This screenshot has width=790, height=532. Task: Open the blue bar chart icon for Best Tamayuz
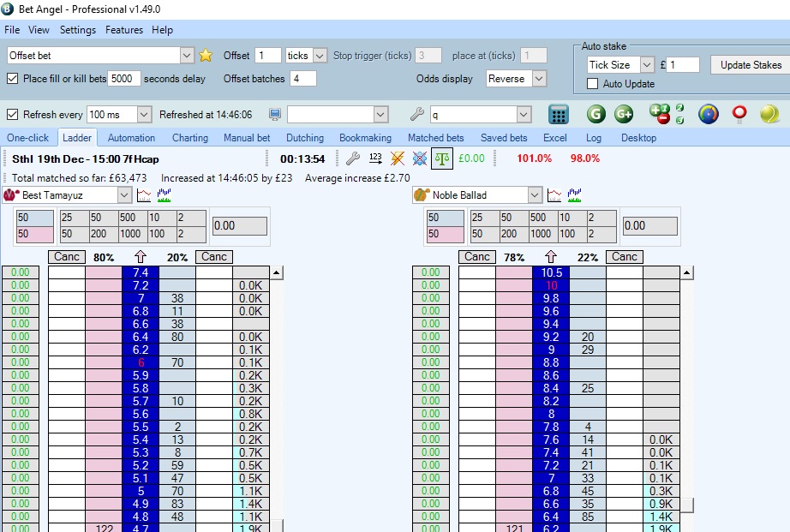point(165,195)
